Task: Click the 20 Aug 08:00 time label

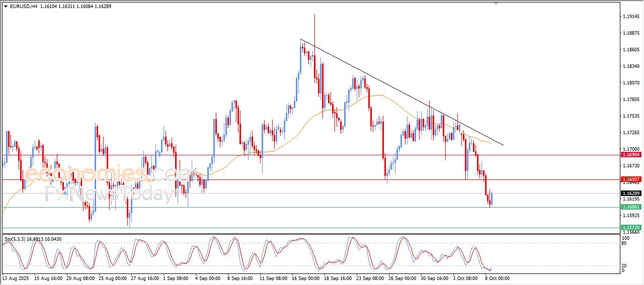Action: point(80,278)
